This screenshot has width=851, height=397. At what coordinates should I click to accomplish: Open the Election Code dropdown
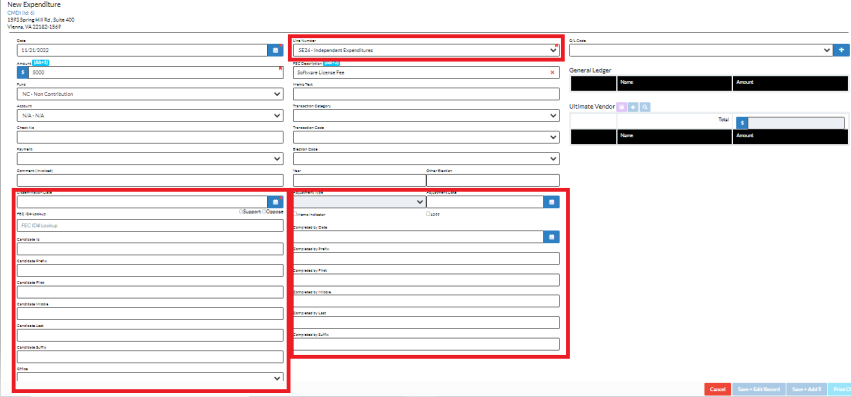point(426,159)
